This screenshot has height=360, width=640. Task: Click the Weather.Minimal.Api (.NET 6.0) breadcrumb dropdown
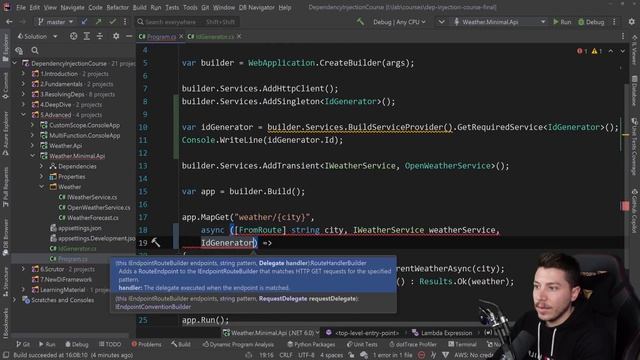(271, 333)
